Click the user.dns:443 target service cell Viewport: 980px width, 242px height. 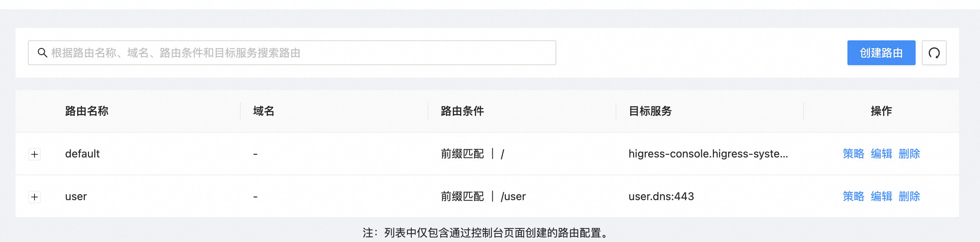tap(661, 197)
